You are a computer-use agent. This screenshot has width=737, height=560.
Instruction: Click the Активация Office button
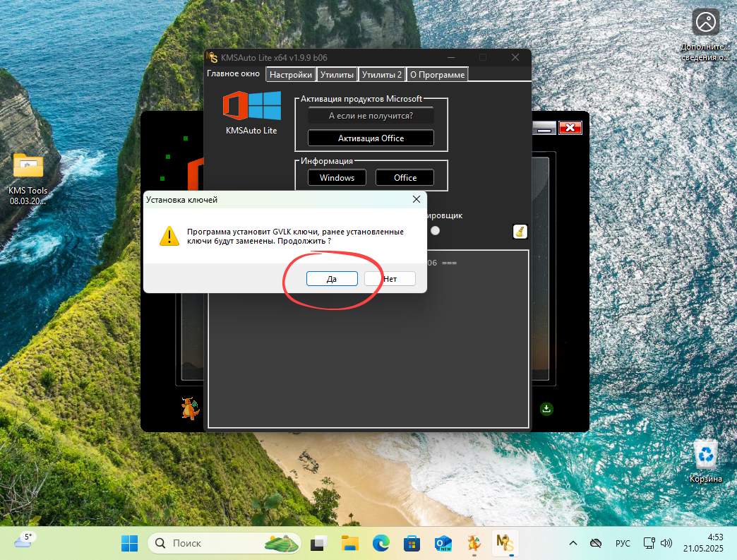point(371,138)
